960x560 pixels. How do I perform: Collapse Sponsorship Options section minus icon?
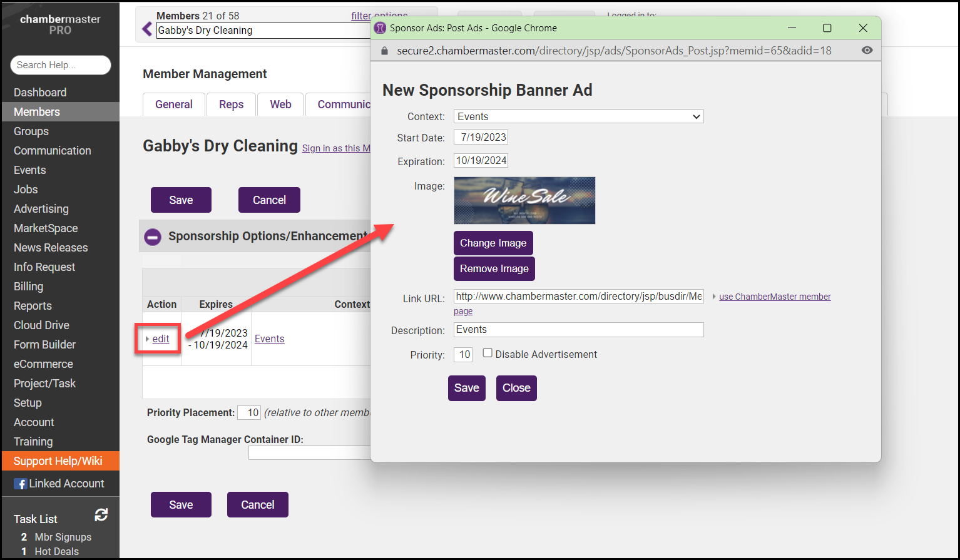(153, 237)
